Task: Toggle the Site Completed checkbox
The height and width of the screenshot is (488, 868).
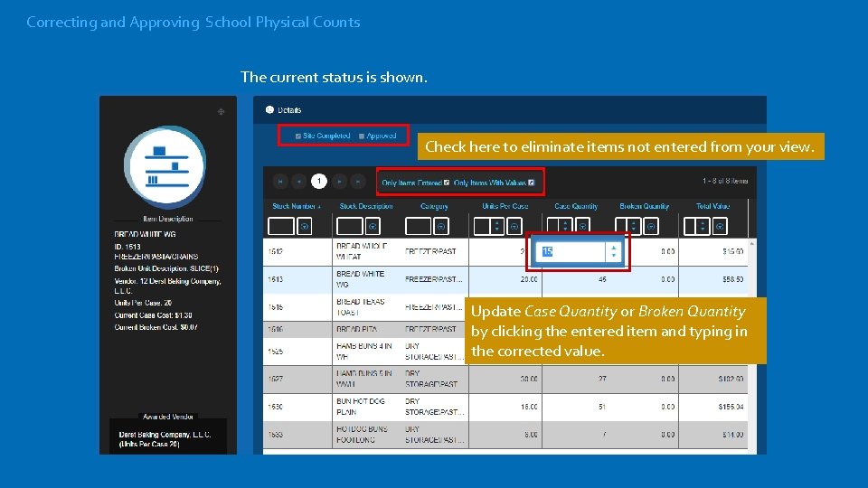Action: (297, 136)
